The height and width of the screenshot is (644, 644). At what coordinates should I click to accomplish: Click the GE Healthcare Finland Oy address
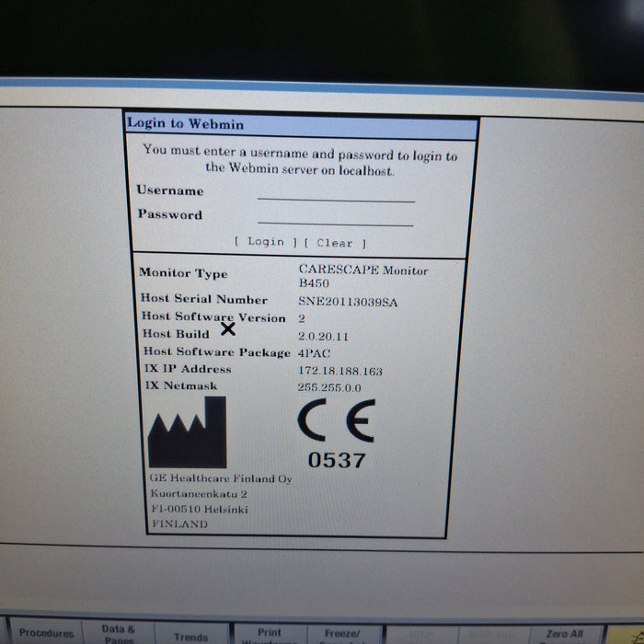click(x=219, y=500)
